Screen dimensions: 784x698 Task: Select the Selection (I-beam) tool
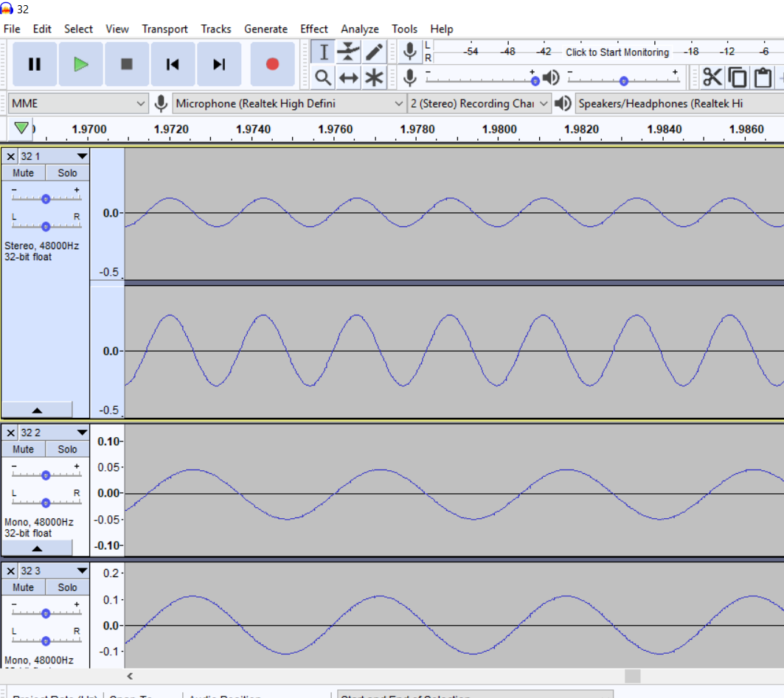pyautogui.click(x=324, y=52)
